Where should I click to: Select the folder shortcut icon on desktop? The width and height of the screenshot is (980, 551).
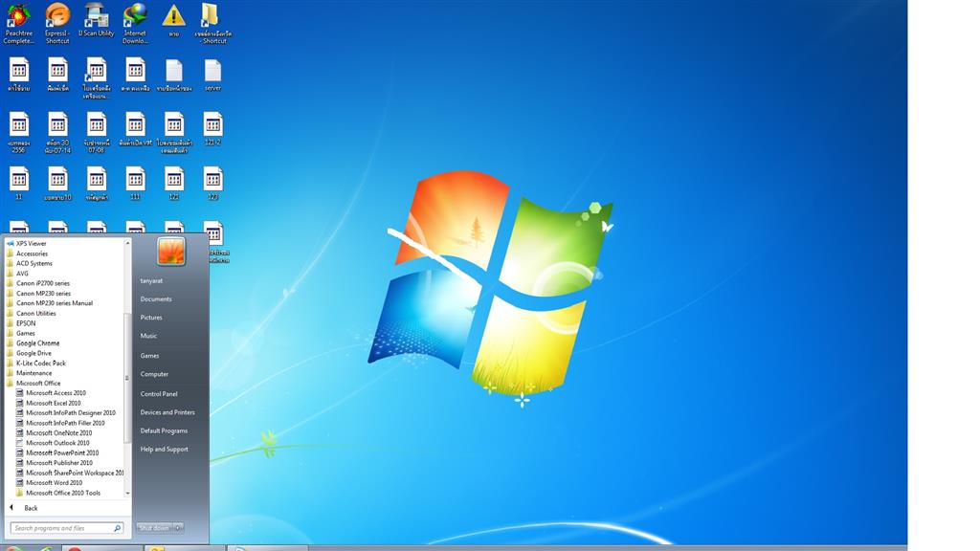[x=212, y=24]
